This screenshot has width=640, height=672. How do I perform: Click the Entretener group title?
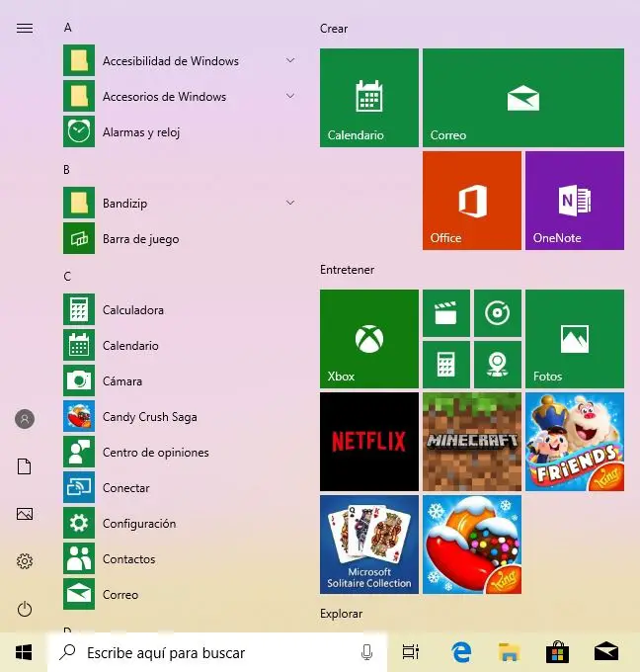347,270
